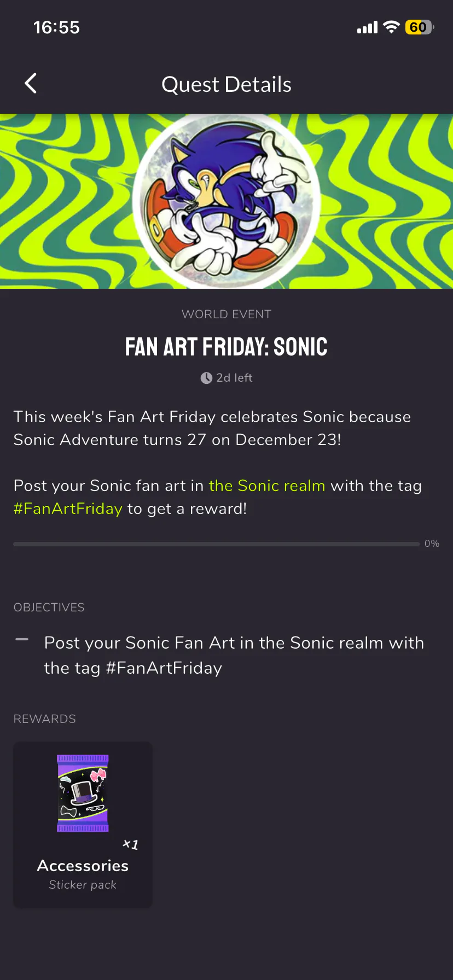The width and height of the screenshot is (453, 980).
Task: Tap the Accessories sticker pack image
Action: pos(83,793)
